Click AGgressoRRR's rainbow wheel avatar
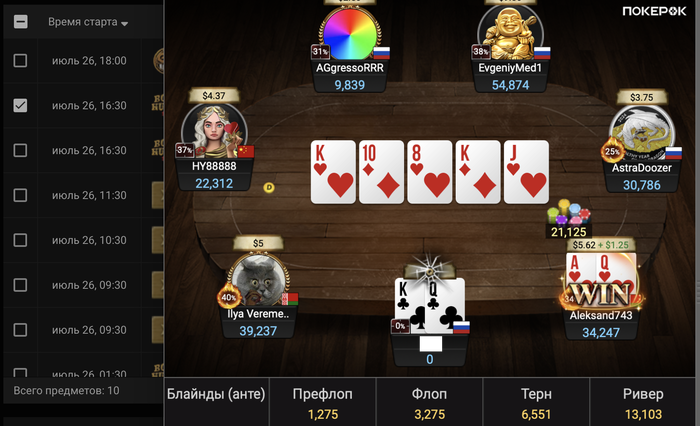Image resolution: width=700 pixels, height=426 pixels. click(x=350, y=34)
